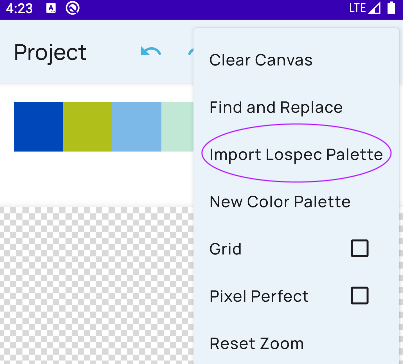
Task: Choose Reset Zoom from the menu
Action: tap(296, 343)
